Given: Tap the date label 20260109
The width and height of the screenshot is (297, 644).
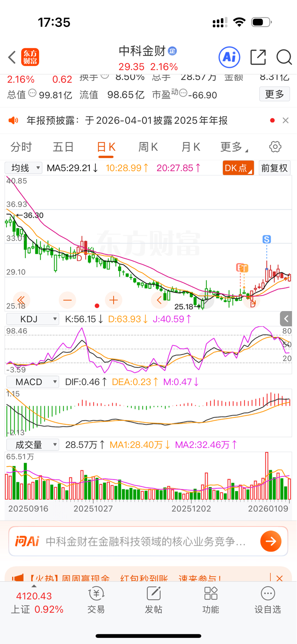Looking at the screenshot, I should 268,509.
